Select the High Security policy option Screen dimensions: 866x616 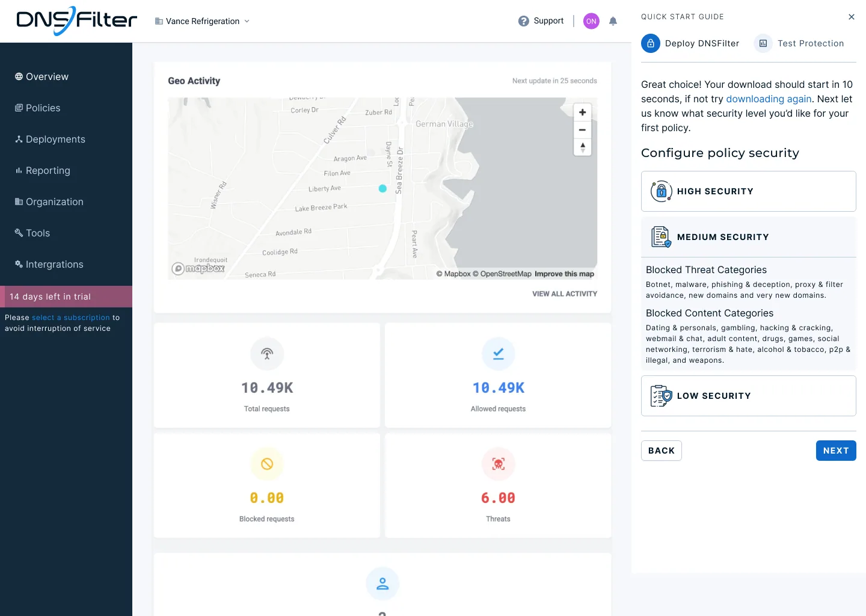pyautogui.click(x=749, y=191)
